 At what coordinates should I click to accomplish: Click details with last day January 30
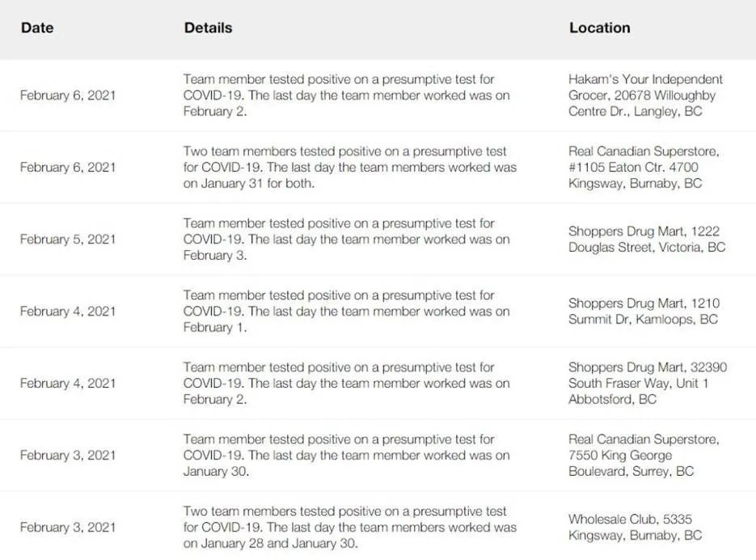[x=346, y=455]
